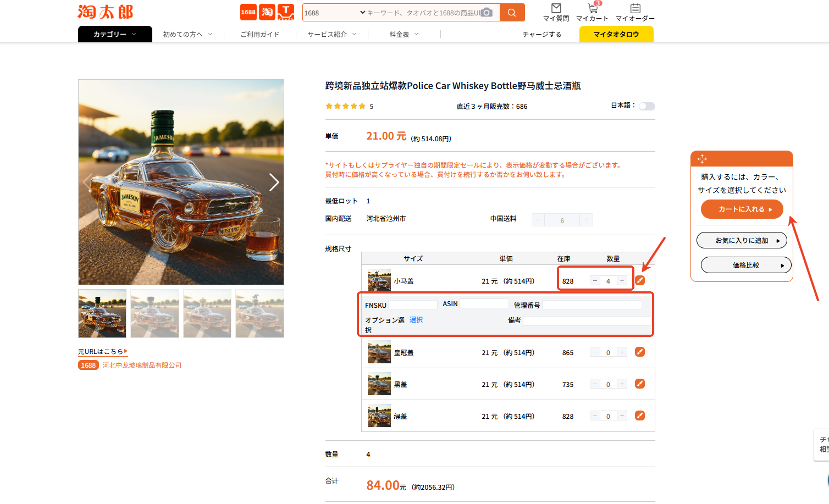Screen dimensions: 829x504
Task: Click the product title text
Action: pos(453,86)
